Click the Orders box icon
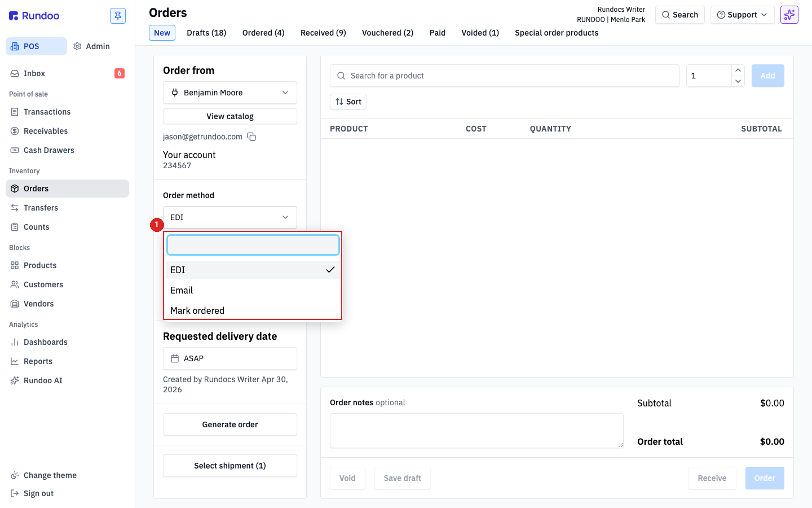812x508 pixels. pyautogui.click(x=15, y=189)
